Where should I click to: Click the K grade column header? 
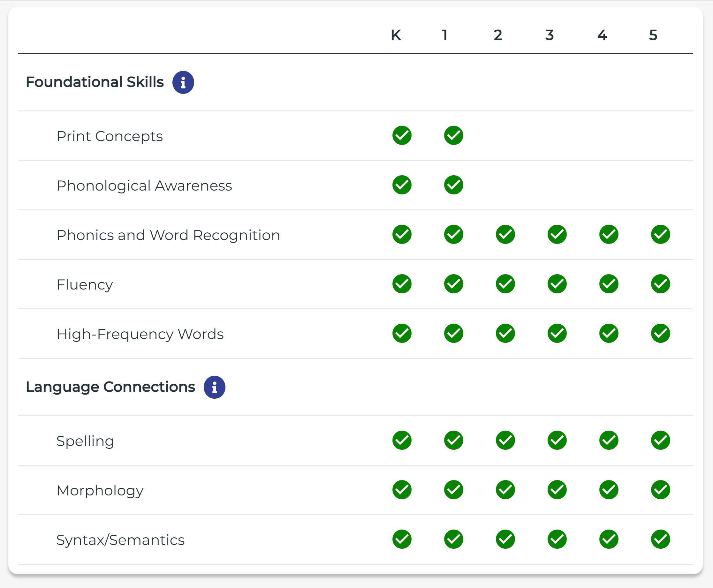click(x=396, y=35)
